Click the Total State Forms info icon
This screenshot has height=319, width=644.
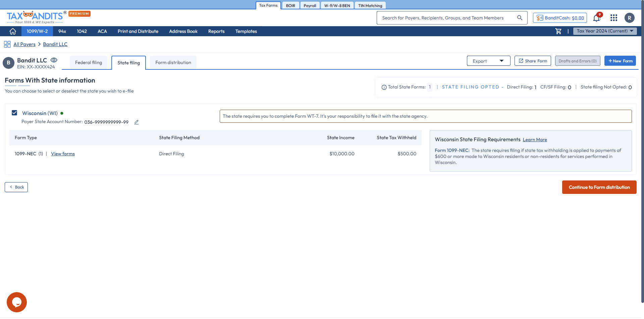pyautogui.click(x=384, y=87)
